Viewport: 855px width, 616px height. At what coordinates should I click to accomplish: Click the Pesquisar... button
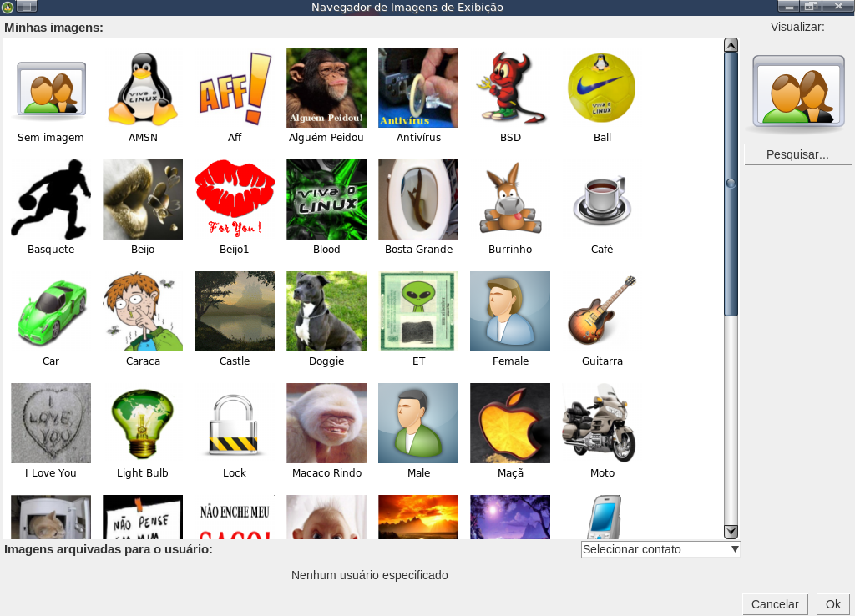tap(797, 154)
